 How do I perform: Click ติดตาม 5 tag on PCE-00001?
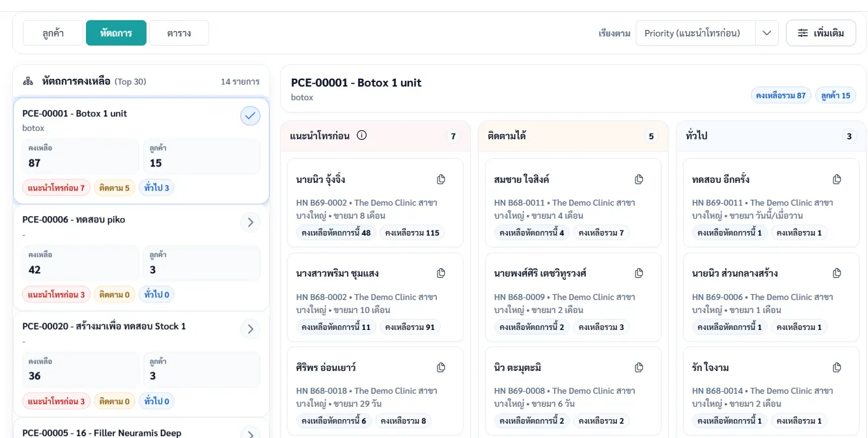[115, 188]
